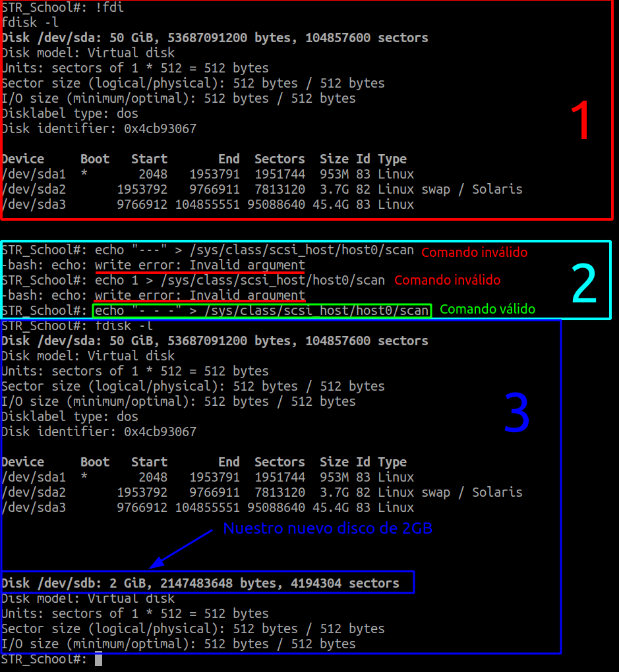Select the echo "---" scan command line
This screenshot has height=672, width=619.
208,250
